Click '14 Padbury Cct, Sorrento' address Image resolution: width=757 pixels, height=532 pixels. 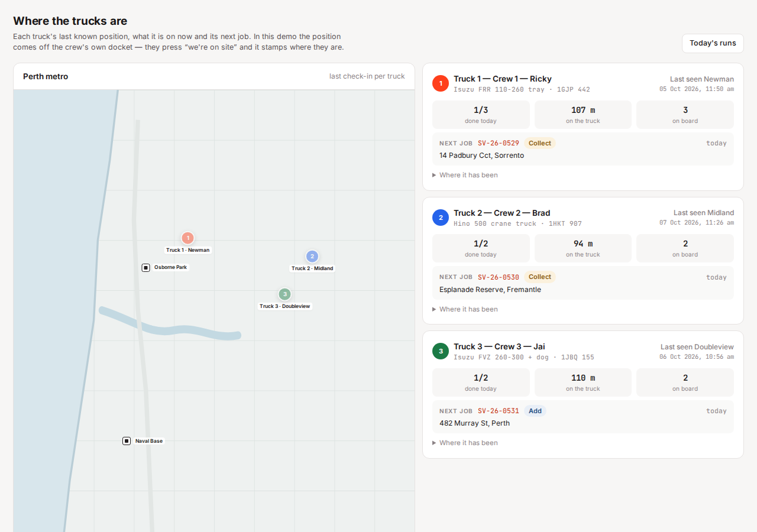481,155
